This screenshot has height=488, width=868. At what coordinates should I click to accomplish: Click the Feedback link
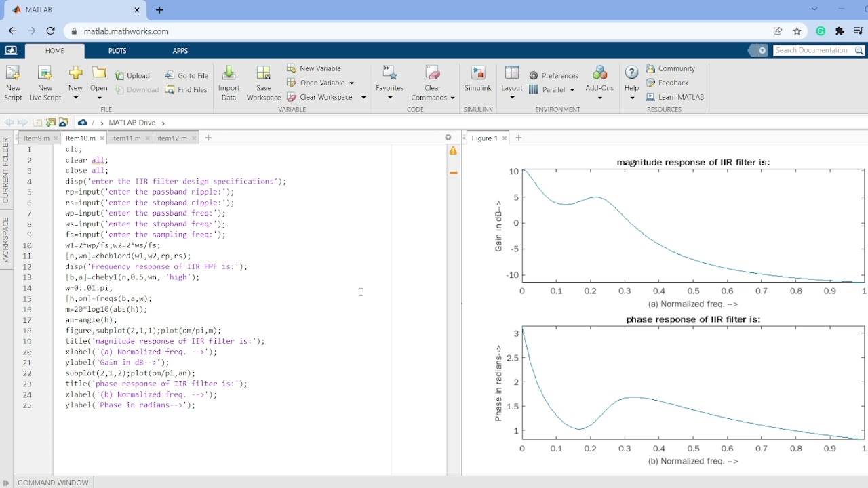click(667, 83)
